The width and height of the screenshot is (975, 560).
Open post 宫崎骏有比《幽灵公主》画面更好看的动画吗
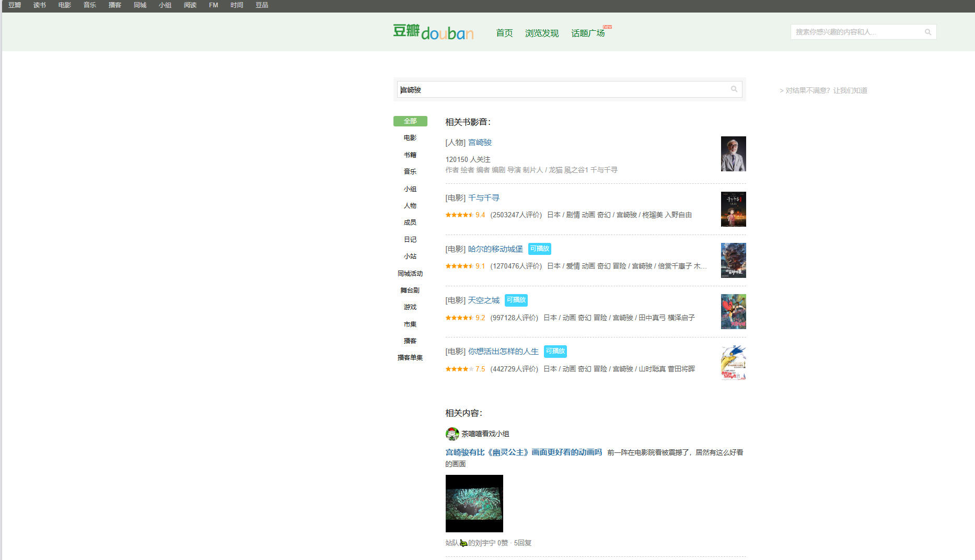pos(524,452)
